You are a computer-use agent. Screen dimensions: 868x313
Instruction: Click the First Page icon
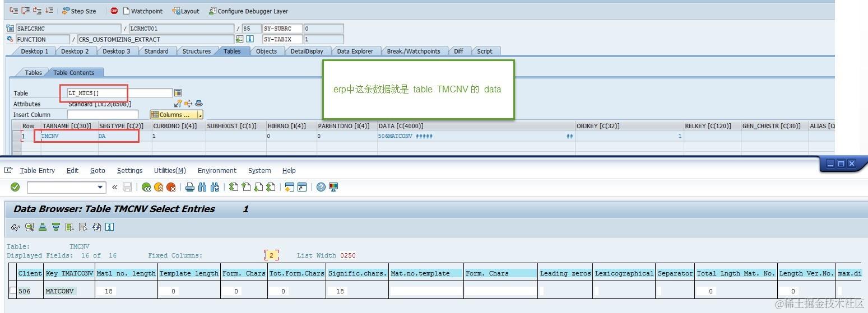[234, 187]
